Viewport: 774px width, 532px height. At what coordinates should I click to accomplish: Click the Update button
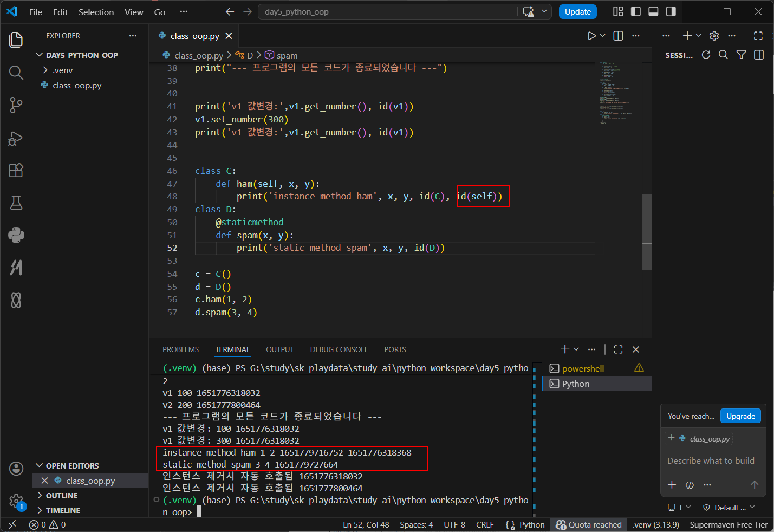click(577, 12)
